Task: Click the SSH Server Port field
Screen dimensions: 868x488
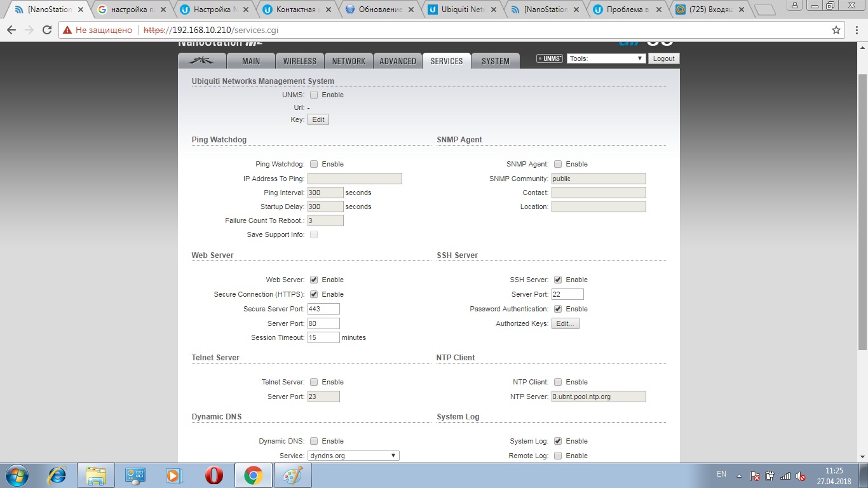Action: click(x=567, y=294)
